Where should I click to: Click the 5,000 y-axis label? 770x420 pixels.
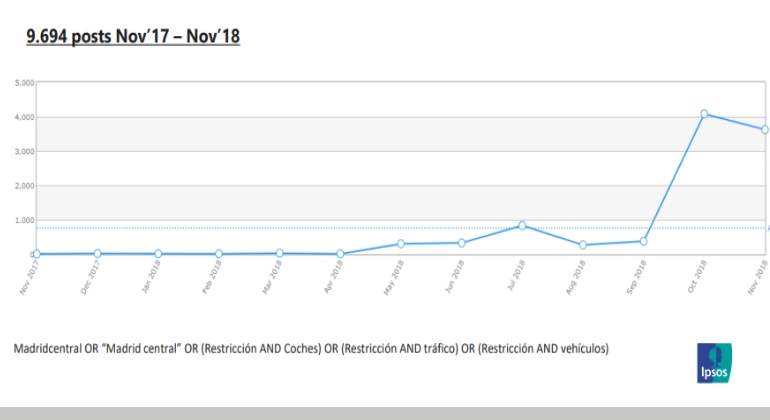tap(25, 83)
